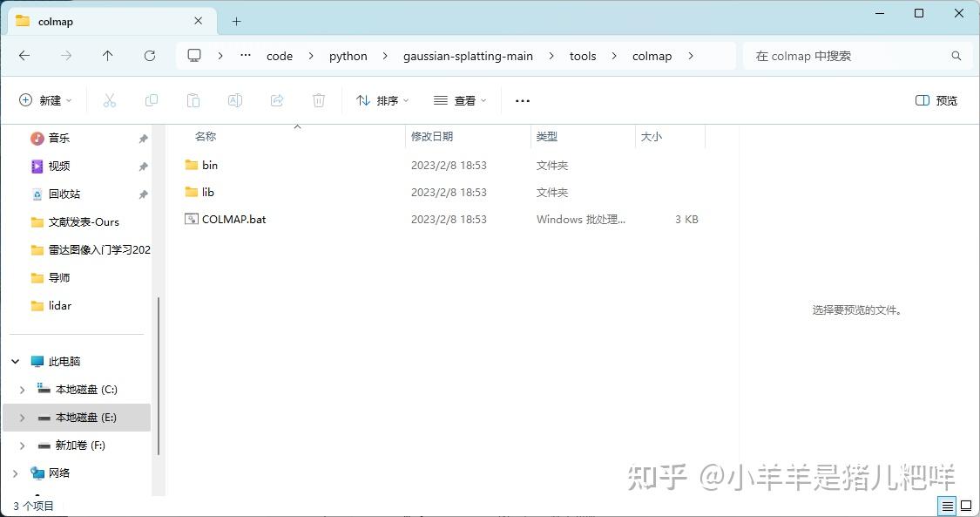Open the 排序 sort dropdown
Screen dimensions: 980x517
pos(382,100)
